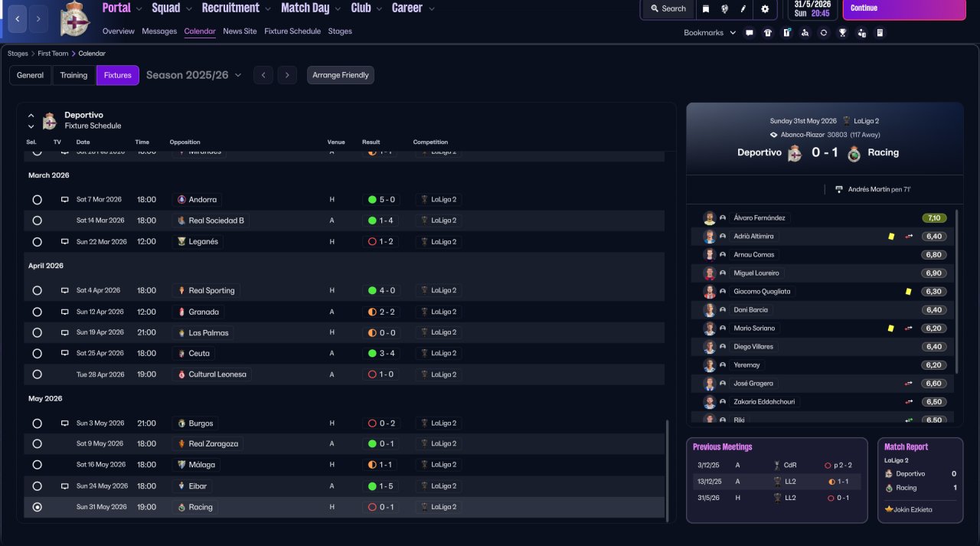
Task: Select the Andorra fixture radio button
Action: [x=37, y=200]
